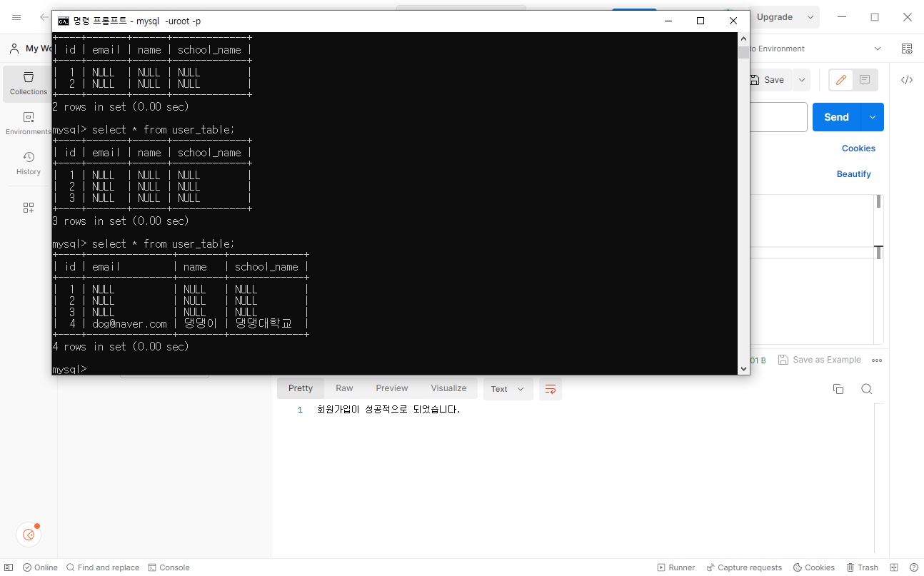Click the command prompt scrollbar thumb
Viewport: 924px width, 576px height.
(743, 52)
